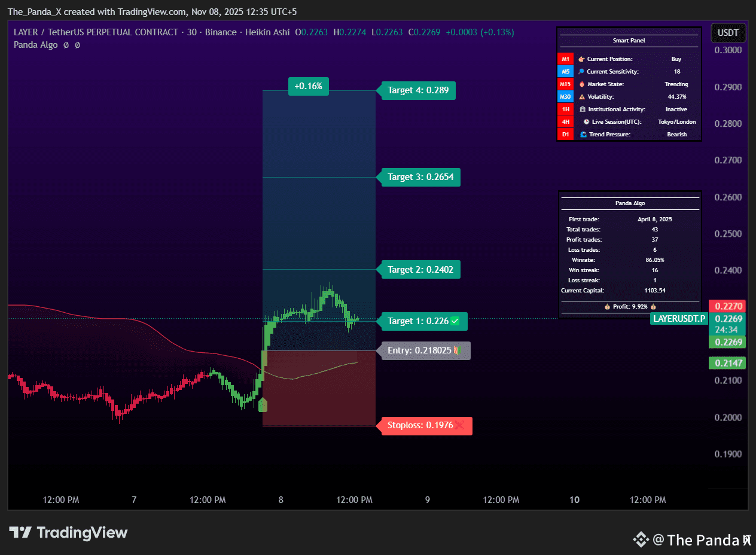Image resolution: width=756 pixels, height=555 pixels.
Task: Click the icon on the Entry label
Action: coord(457,350)
